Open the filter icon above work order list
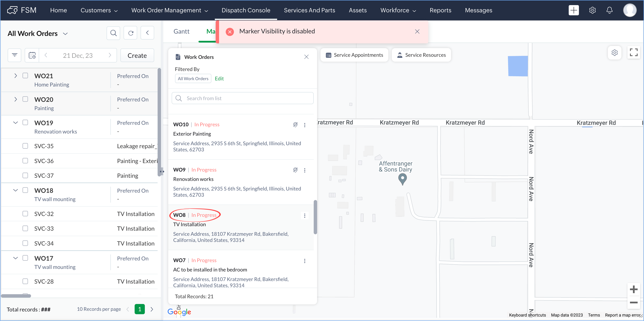This screenshot has height=321, width=644. (14, 55)
